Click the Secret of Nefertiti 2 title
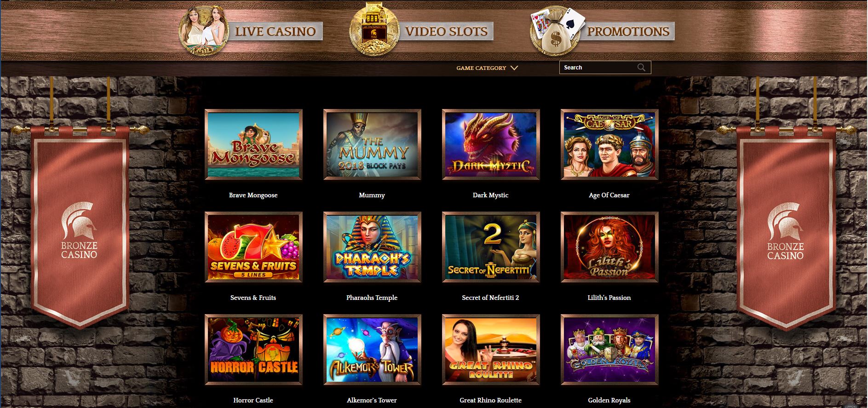Image resolution: width=868 pixels, height=408 pixels. (490, 298)
